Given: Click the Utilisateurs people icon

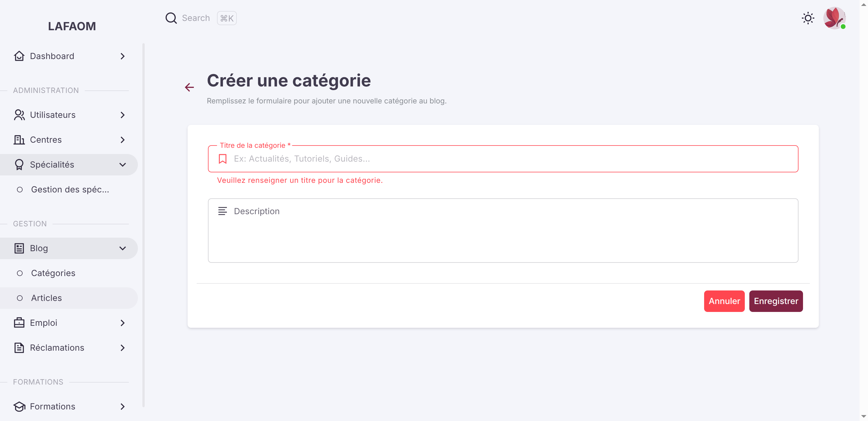Looking at the screenshot, I should [19, 115].
